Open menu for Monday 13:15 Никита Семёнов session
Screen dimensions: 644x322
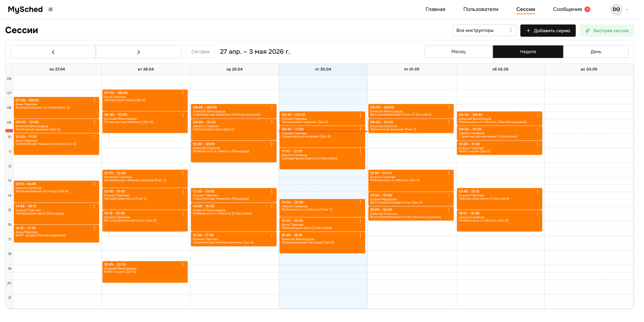click(94, 184)
